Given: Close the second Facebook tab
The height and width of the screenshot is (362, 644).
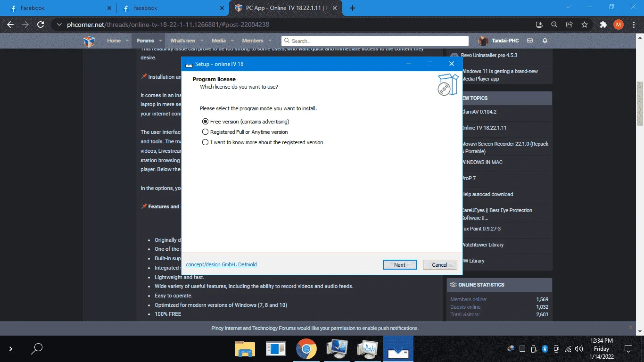Looking at the screenshot, I should (x=223, y=8).
